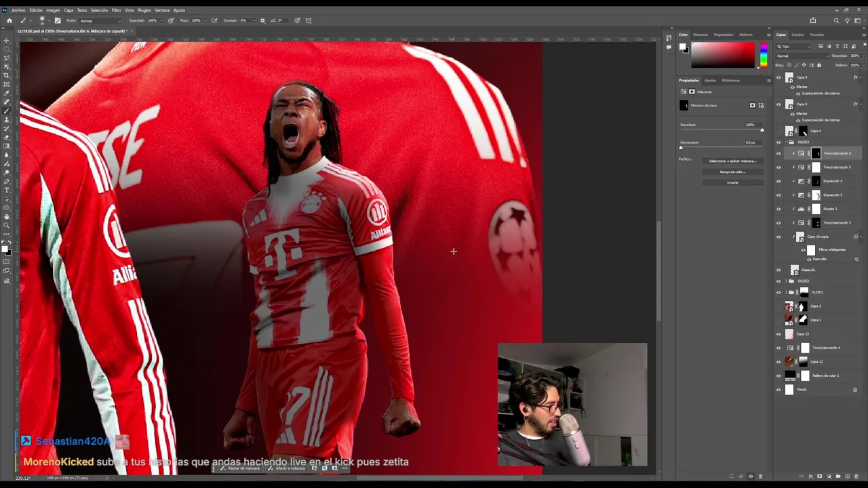Toggle visibility of Relleno de color 1

778,375
